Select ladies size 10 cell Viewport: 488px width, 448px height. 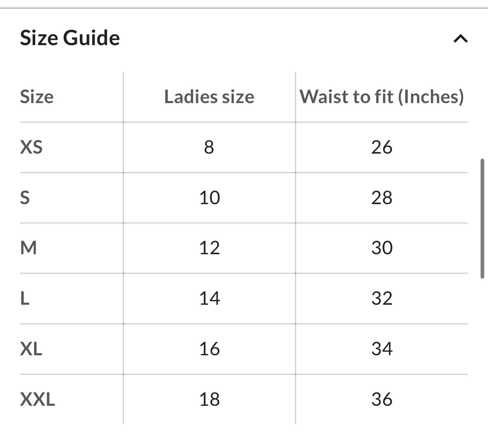pyautogui.click(x=210, y=198)
